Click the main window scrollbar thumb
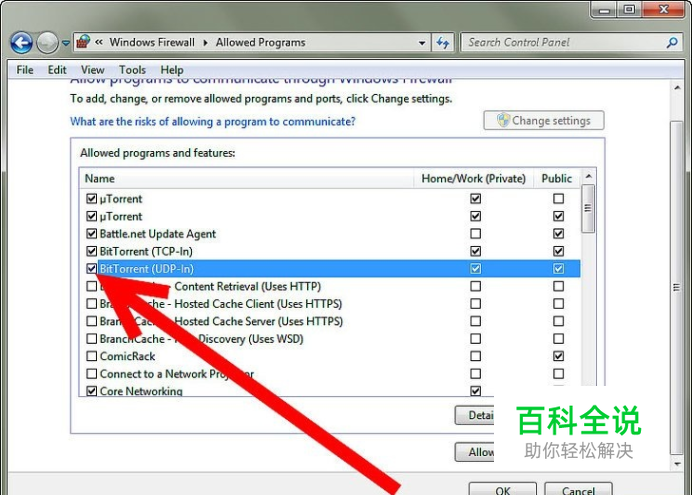Viewport: 692px width, 495px height. [676, 288]
